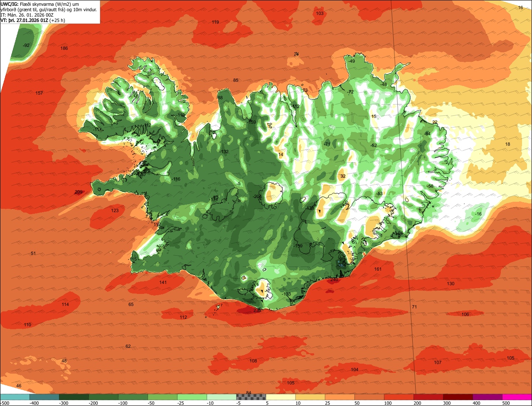This screenshot has height=406, width=532.
Task: Click the map value '107' in the southeast sea
Action: 438,363
